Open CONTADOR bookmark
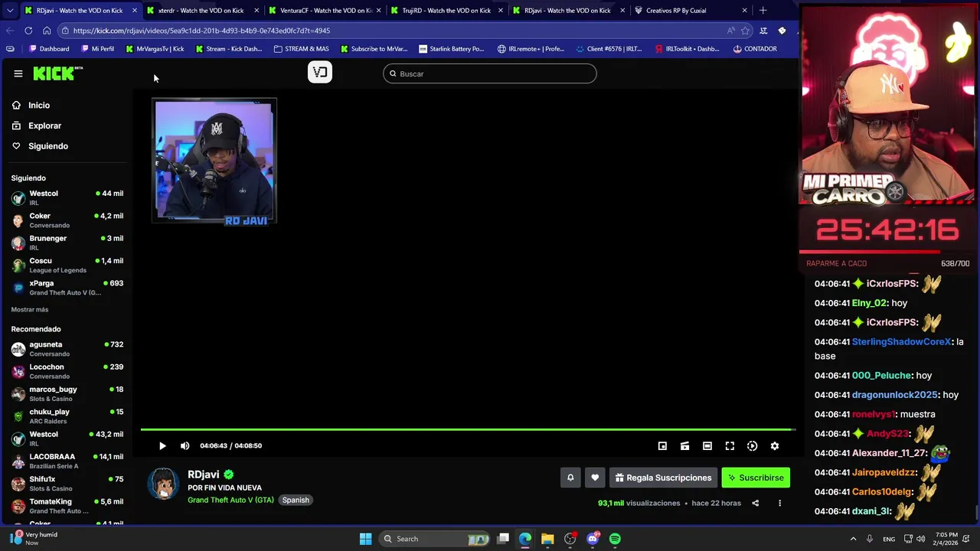Viewport: 980px width, 551px height. pyautogui.click(x=755, y=49)
